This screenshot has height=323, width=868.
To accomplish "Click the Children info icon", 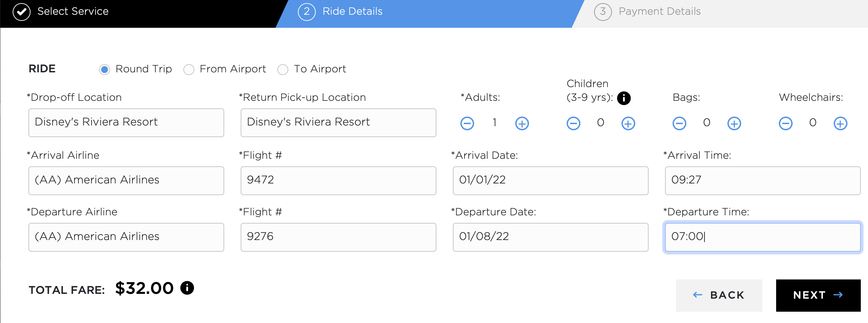I will pos(624,98).
